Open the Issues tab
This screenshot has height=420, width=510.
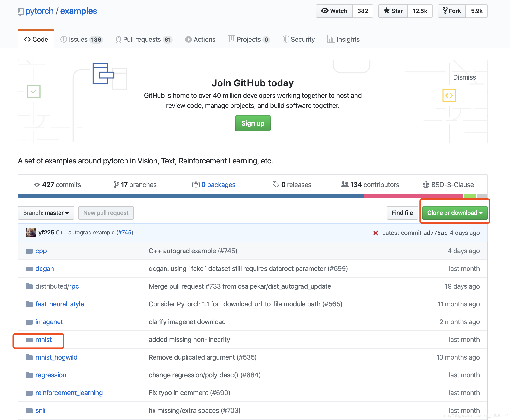pos(82,40)
